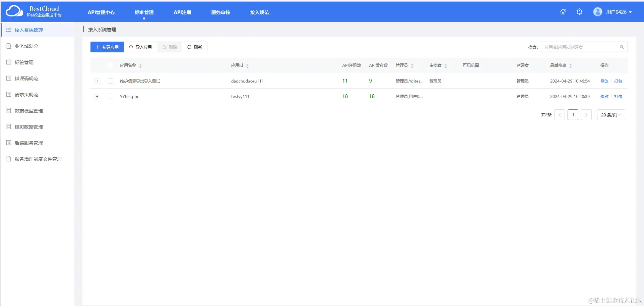Toggle select-all checkbox in table header
The image size is (644, 306).
111,65
